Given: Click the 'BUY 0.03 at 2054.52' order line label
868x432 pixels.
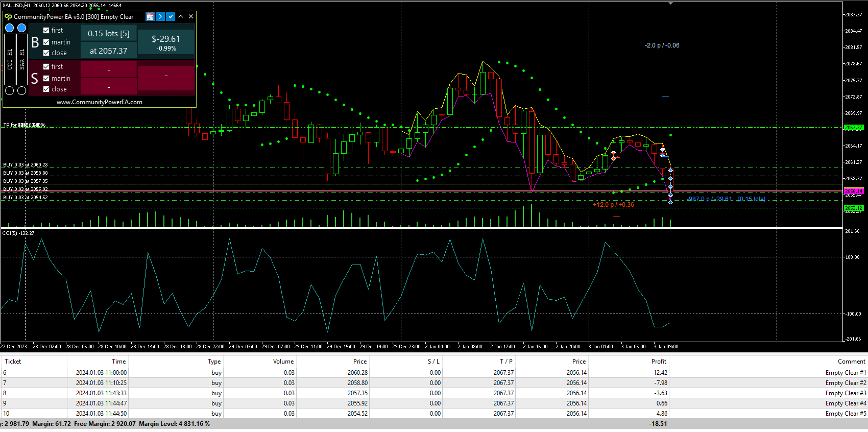Looking at the screenshot, I should [26, 198].
